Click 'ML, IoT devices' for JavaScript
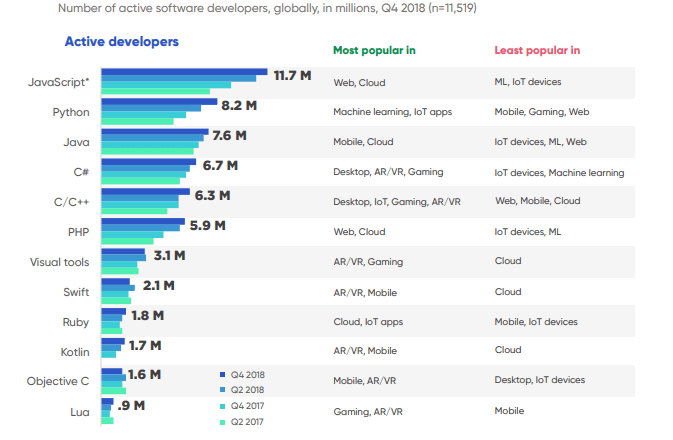 [528, 82]
